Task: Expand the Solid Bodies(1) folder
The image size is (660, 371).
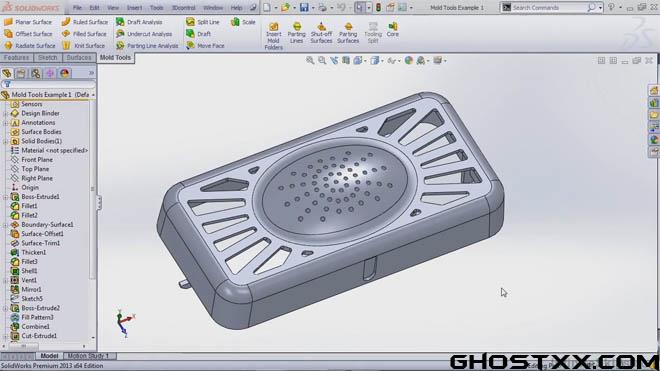Action: 6,141
